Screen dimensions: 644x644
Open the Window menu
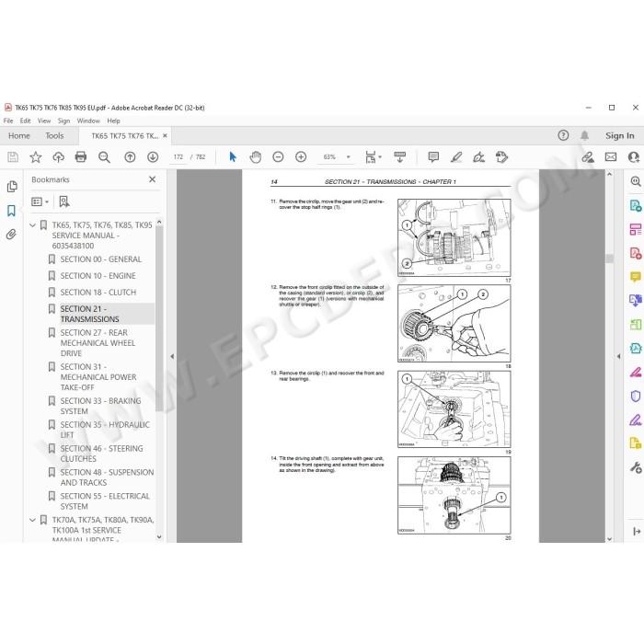88,121
